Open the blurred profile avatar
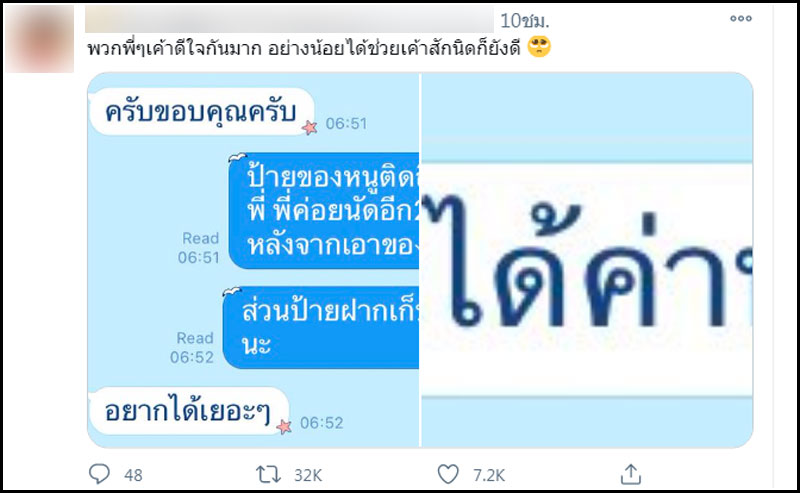 pos(40,38)
